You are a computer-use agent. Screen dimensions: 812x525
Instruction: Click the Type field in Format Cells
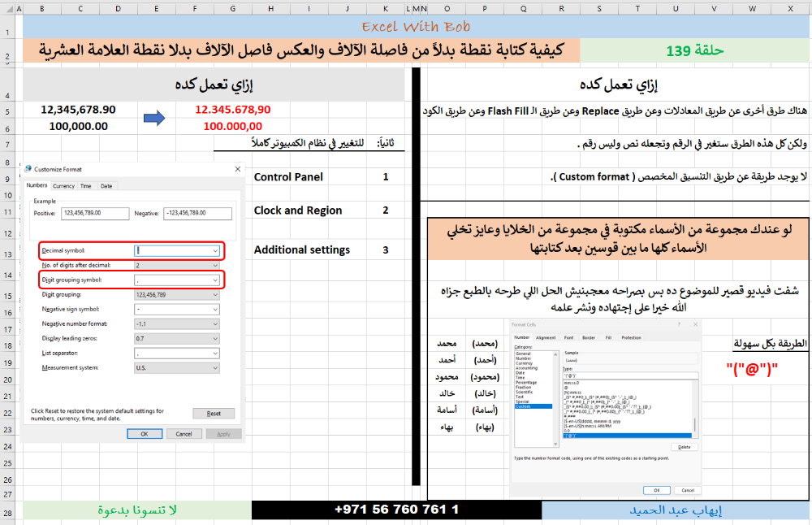point(630,375)
